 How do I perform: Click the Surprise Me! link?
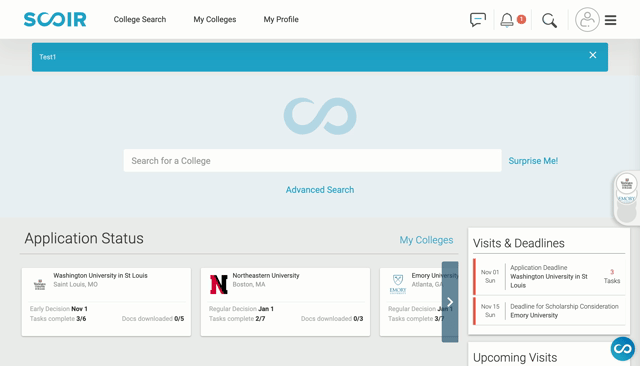[x=533, y=161]
